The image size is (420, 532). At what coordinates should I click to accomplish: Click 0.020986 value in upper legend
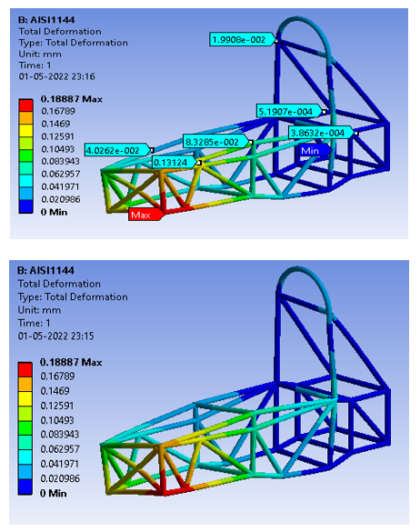click(x=61, y=199)
